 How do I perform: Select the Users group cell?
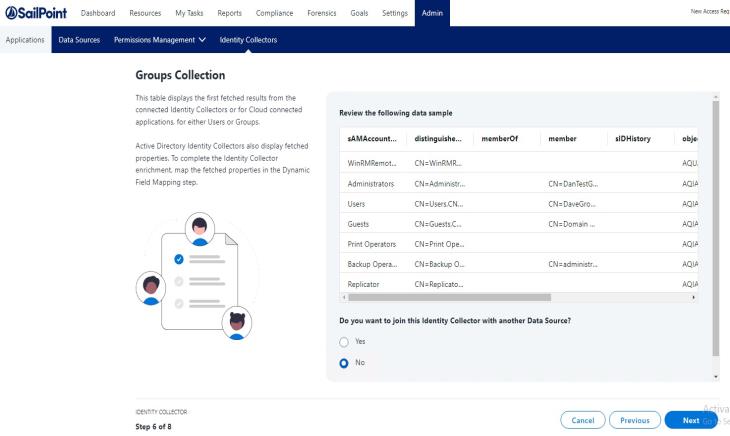point(356,204)
